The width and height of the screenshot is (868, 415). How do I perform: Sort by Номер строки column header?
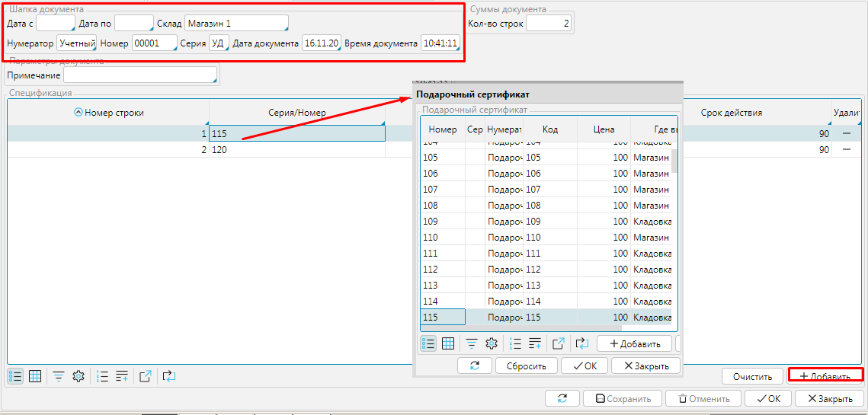[109, 113]
